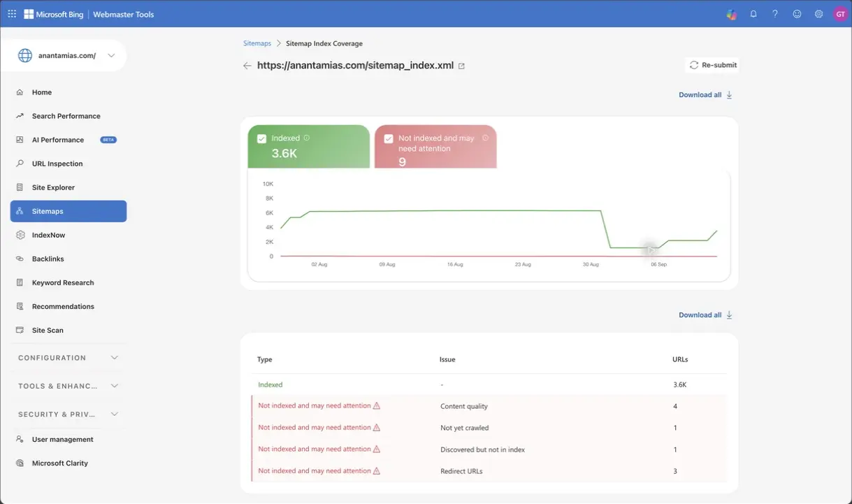Click the 3.6K URLs value in Indexed row
This screenshot has width=852, height=504.
679,384
